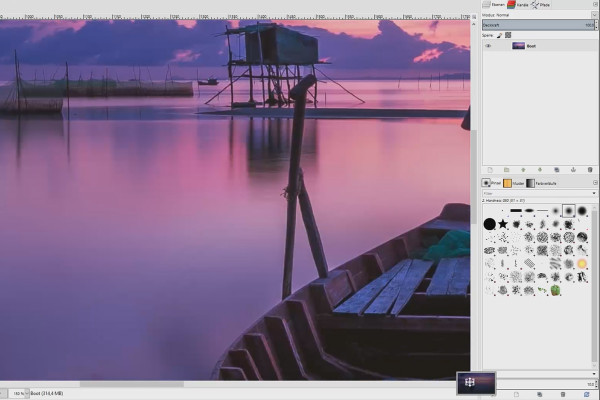This screenshot has height=400, width=600.
Task: Select the small soft round brush left of selected
Action: [x=556, y=211]
